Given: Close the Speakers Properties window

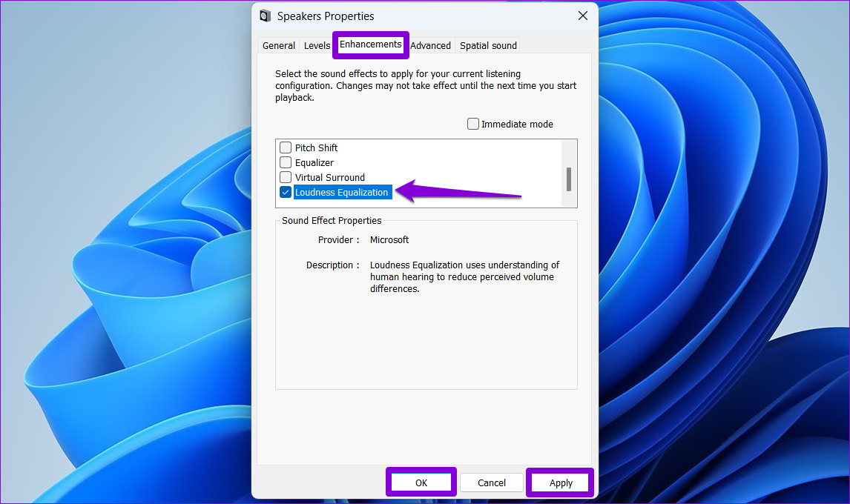Looking at the screenshot, I should coord(583,15).
